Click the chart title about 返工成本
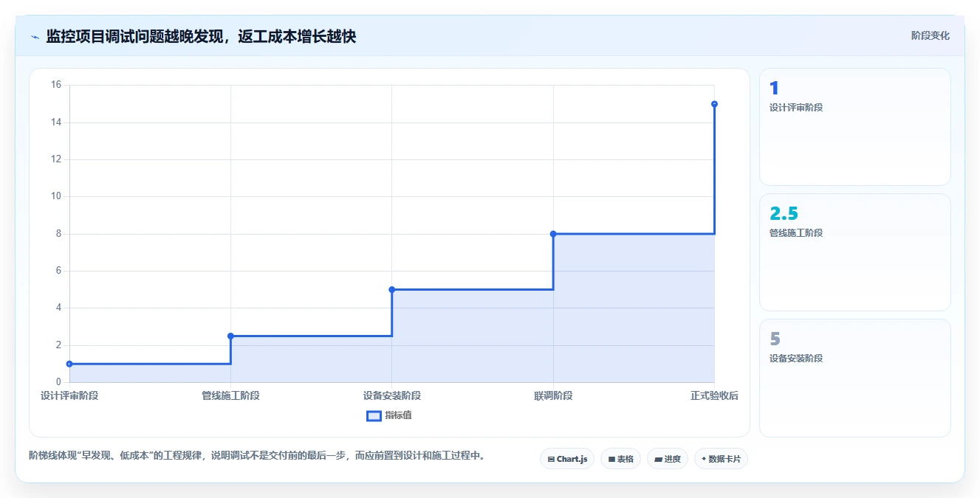The width and height of the screenshot is (980, 498). tap(201, 37)
